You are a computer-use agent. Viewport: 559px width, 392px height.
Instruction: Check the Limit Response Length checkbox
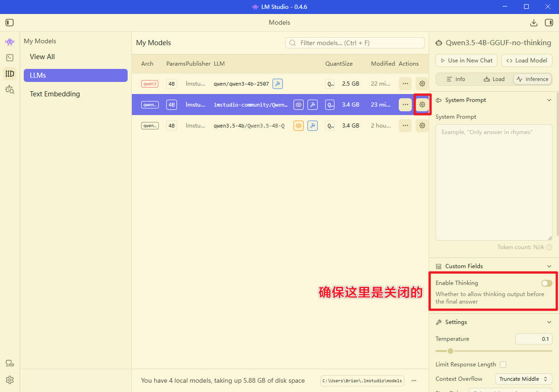503,365
